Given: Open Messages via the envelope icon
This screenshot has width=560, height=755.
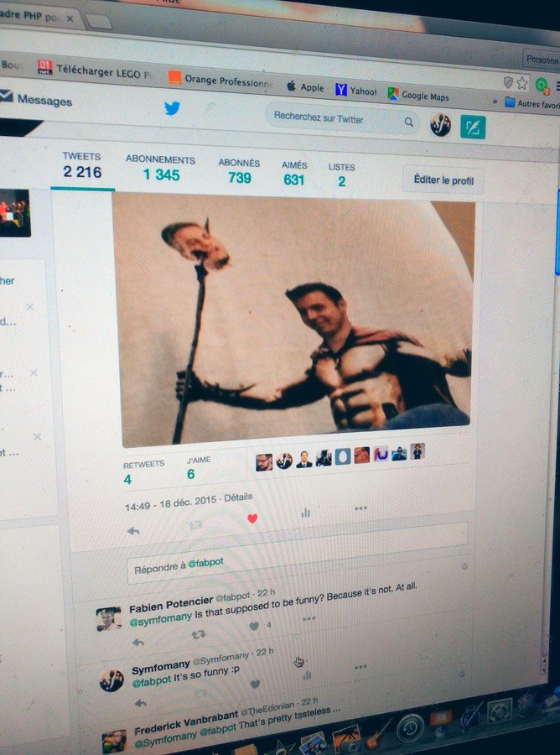Looking at the screenshot, I should pyautogui.click(x=6, y=96).
